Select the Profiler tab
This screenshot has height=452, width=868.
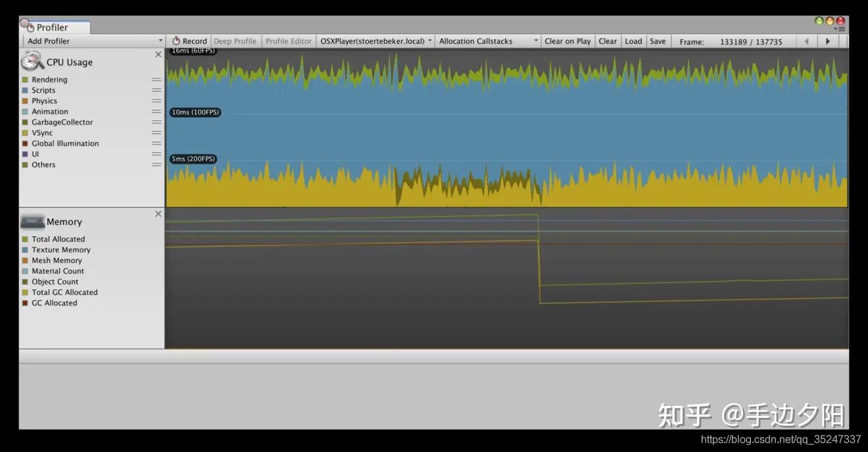point(54,28)
